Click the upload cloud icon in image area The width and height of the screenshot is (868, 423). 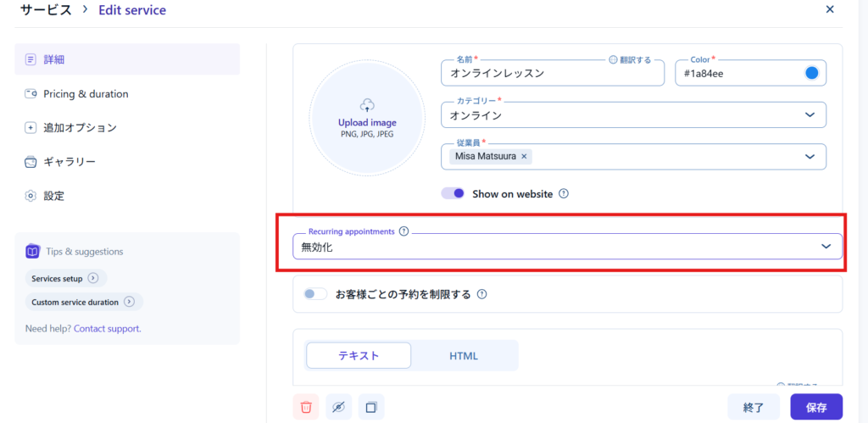pyautogui.click(x=367, y=105)
